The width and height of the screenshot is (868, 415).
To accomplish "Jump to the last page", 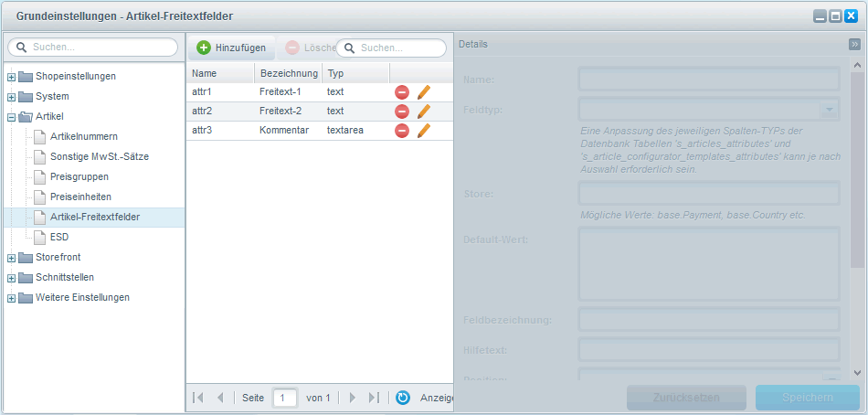I will 373,398.
